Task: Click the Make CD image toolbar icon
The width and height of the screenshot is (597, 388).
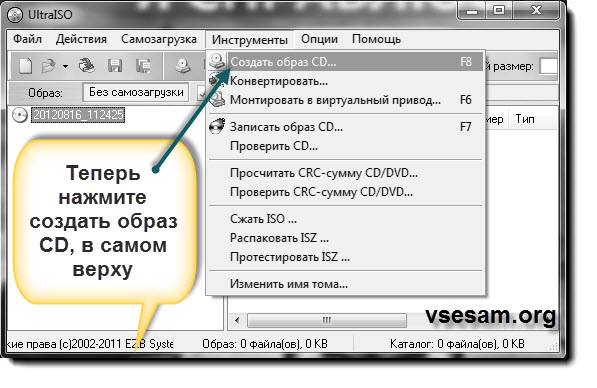Action: point(183,65)
